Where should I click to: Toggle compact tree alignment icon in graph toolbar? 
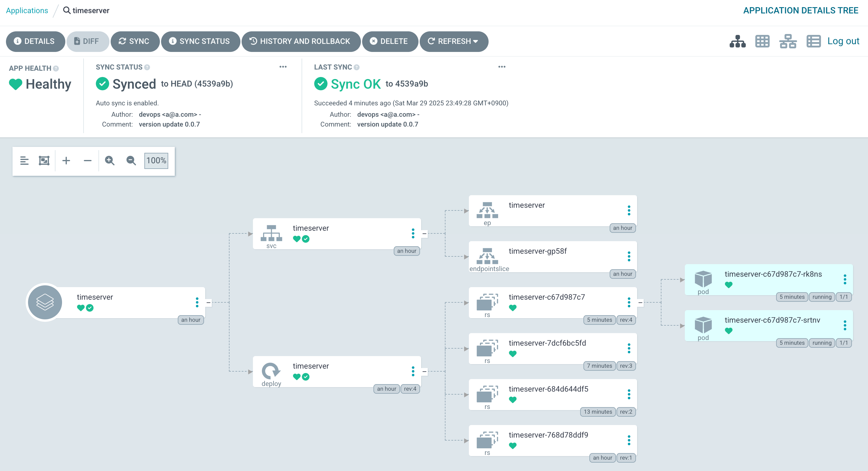coord(24,161)
